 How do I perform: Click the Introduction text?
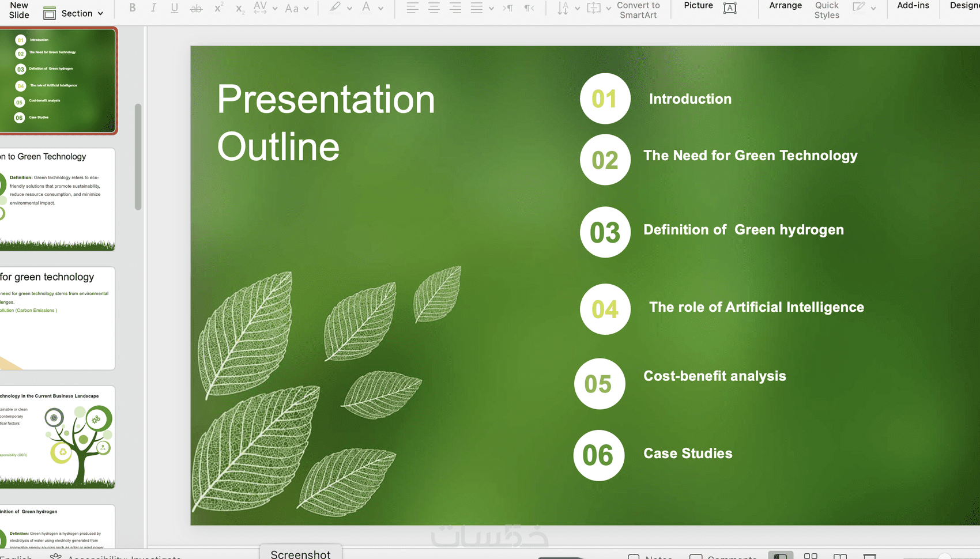point(690,99)
